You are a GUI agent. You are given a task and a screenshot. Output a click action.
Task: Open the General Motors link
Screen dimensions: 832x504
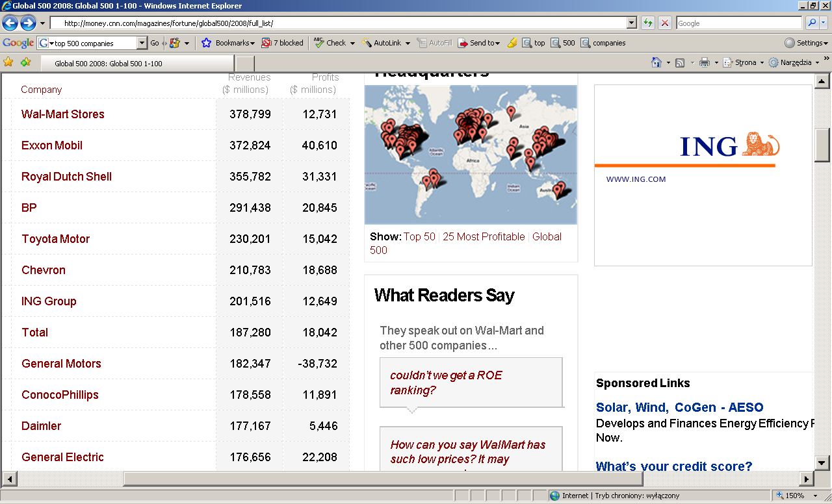[x=62, y=364]
